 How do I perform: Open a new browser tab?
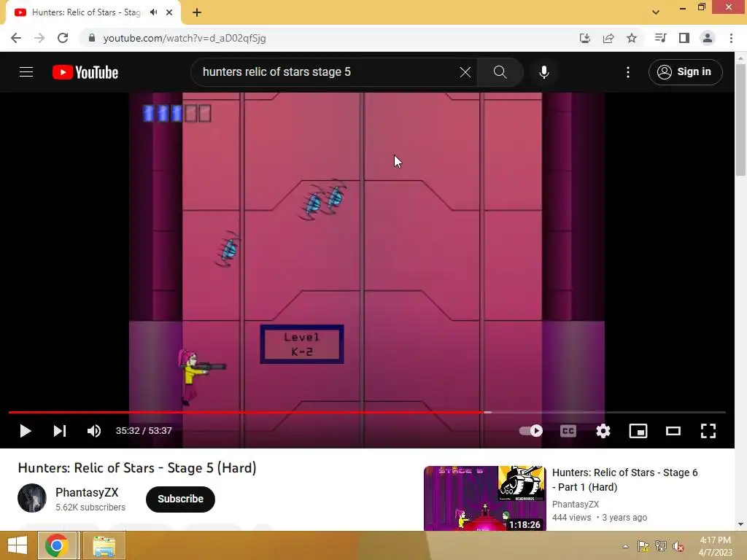pyautogui.click(x=197, y=12)
